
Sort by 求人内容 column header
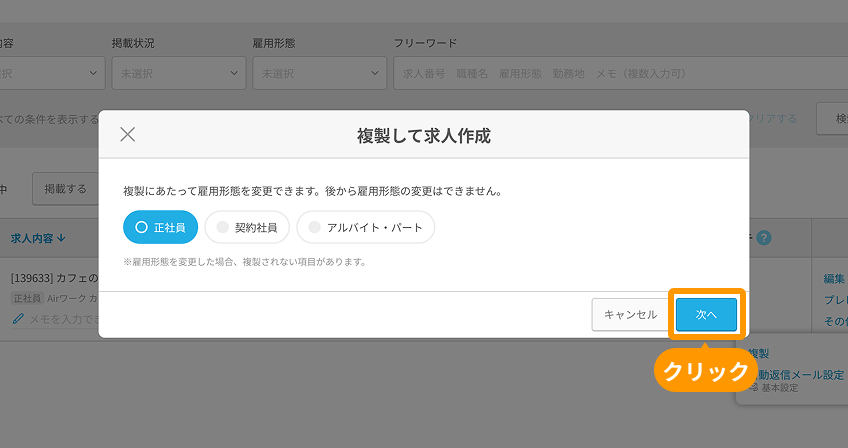point(38,238)
